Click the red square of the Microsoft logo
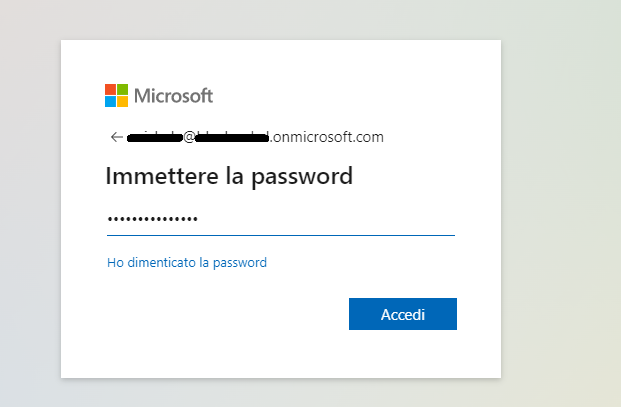Viewport: 621px width, 407px height. point(110,89)
